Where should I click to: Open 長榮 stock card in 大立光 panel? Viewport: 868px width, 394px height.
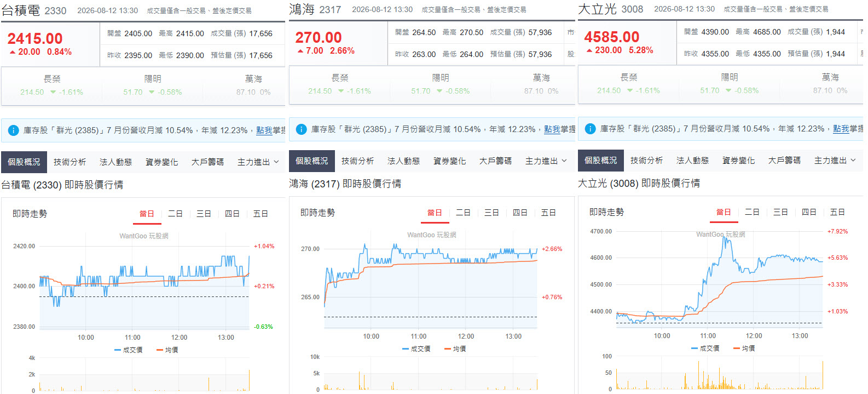(629, 84)
